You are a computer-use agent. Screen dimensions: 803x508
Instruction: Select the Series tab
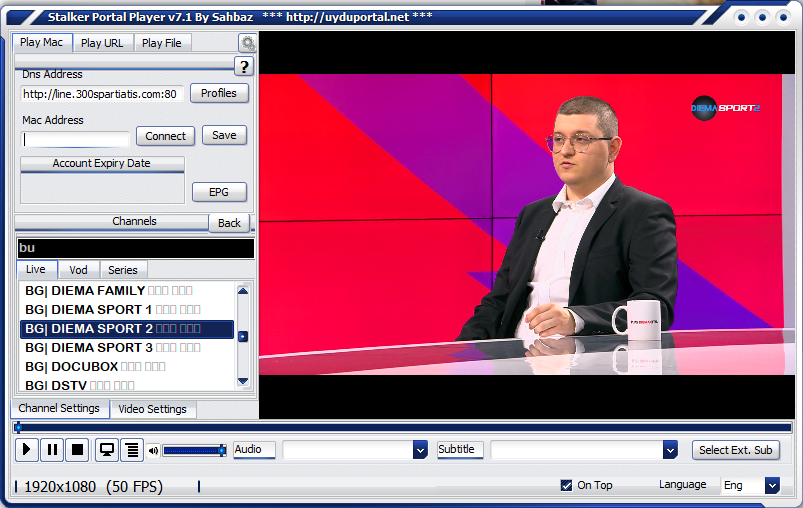[x=123, y=270]
